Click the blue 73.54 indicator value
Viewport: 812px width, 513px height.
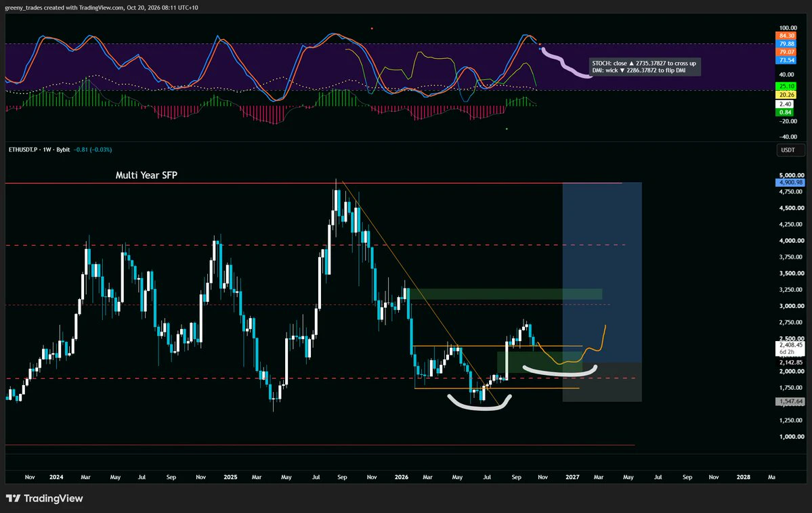[786, 60]
